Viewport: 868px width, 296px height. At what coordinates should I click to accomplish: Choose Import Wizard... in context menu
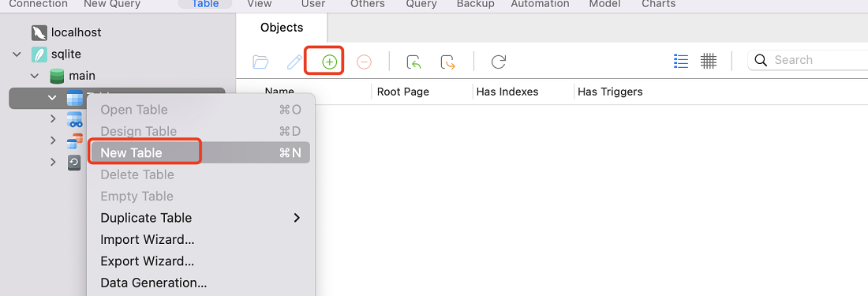[x=200, y=240]
